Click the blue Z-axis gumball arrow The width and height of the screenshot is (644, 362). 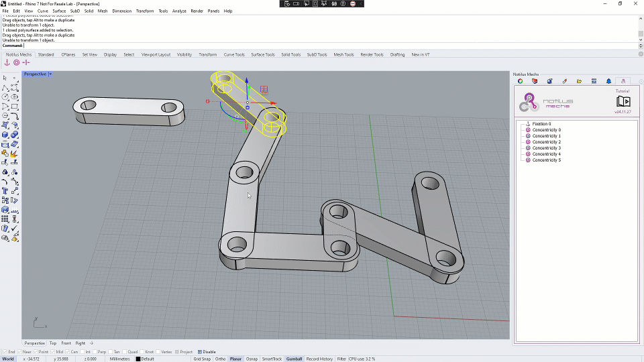click(x=247, y=80)
